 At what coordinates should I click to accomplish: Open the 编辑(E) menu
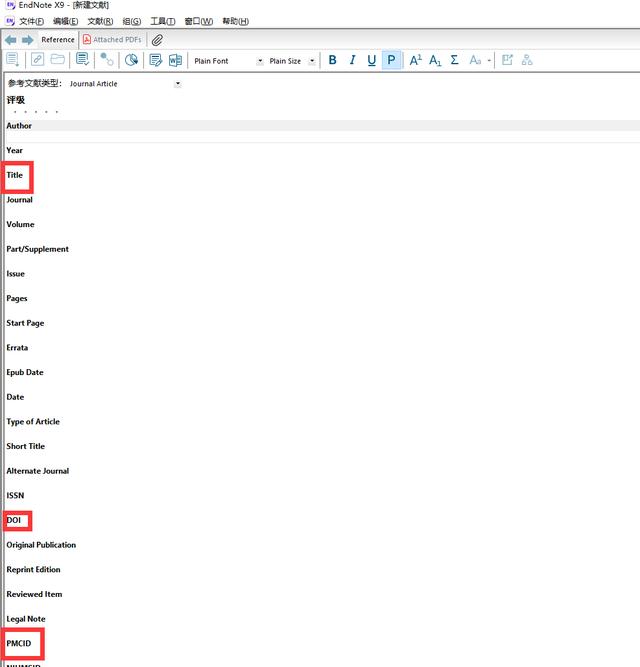[x=65, y=21]
